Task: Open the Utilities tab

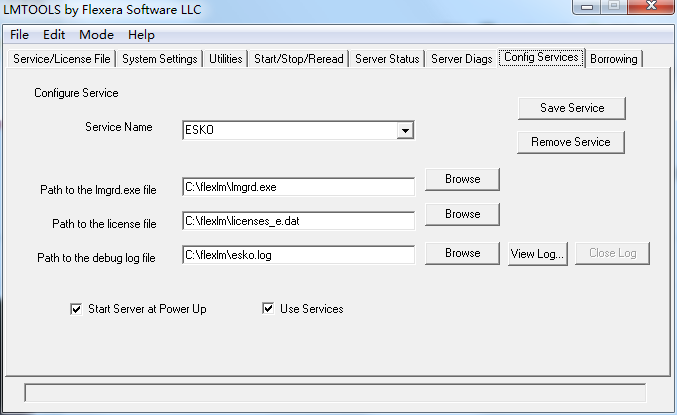Action: [226, 59]
